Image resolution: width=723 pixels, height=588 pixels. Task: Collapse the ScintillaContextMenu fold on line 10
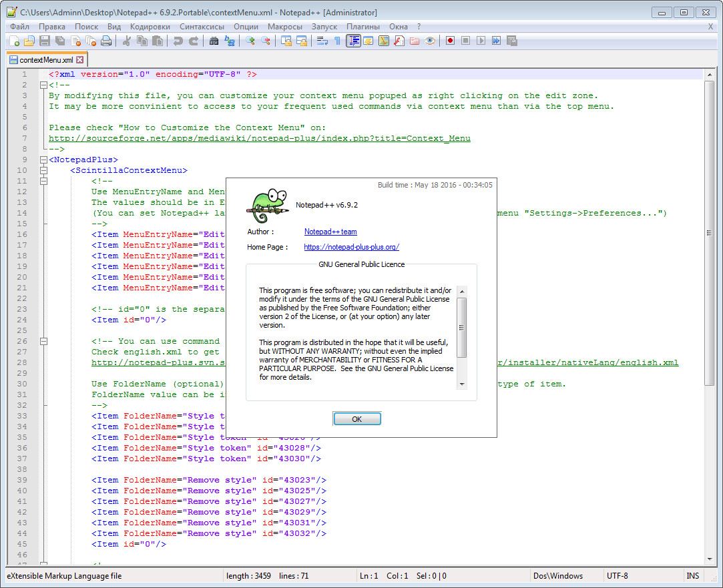click(x=43, y=170)
